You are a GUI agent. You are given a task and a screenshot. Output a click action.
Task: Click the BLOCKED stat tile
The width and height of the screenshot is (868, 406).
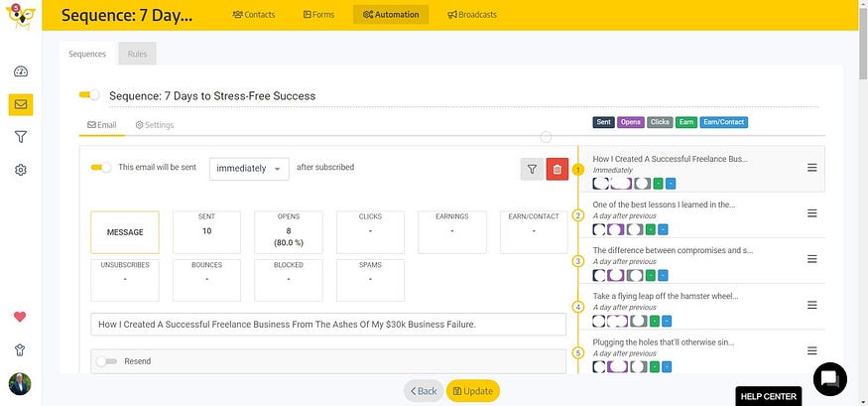pyautogui.click(x=289, y=280)
